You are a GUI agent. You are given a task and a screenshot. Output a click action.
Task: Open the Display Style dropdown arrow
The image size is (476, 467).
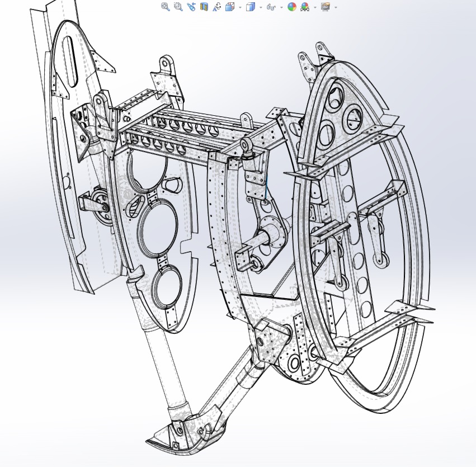tap(261, 7)
